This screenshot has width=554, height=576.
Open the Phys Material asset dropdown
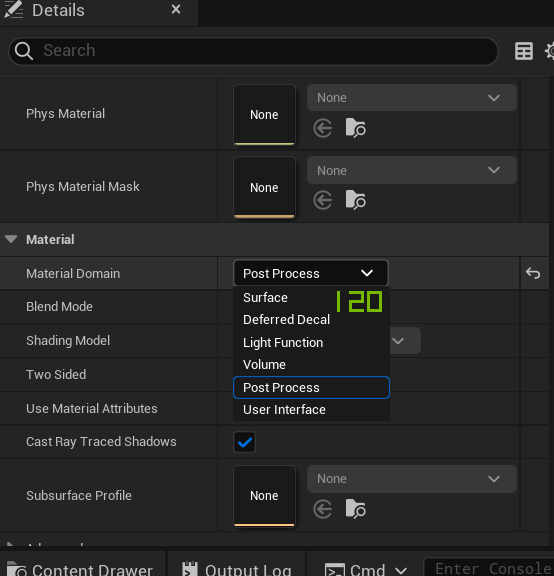412,98
